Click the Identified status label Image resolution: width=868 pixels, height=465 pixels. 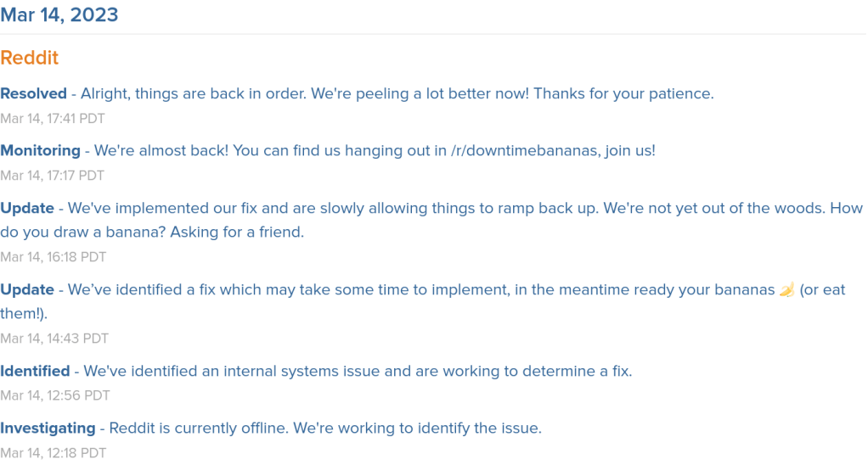(x=35, y=371)
